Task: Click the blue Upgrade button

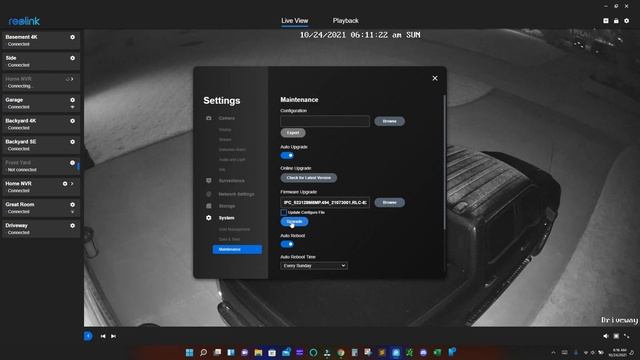Action: tap(294, 222)
